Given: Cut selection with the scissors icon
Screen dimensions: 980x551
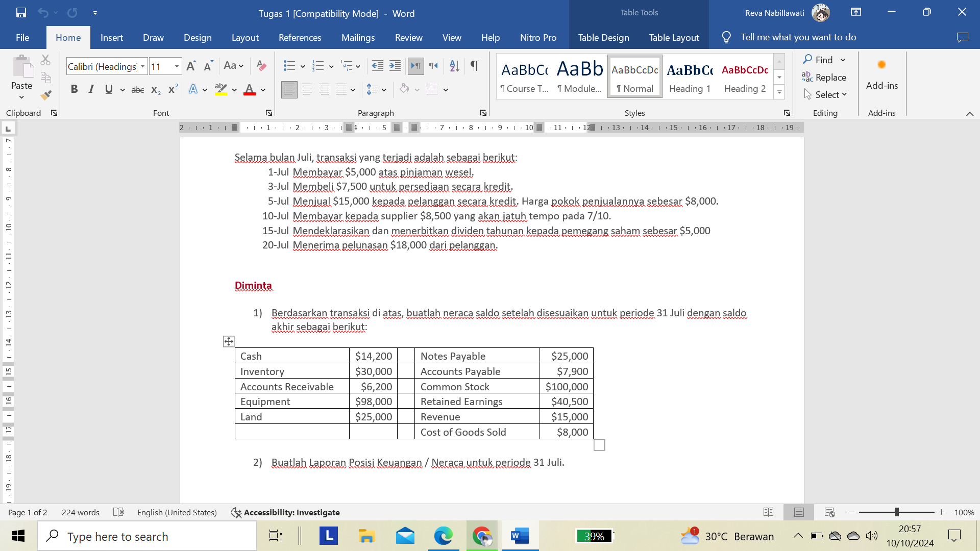Looking at the screenshot, I should point(45,60).
